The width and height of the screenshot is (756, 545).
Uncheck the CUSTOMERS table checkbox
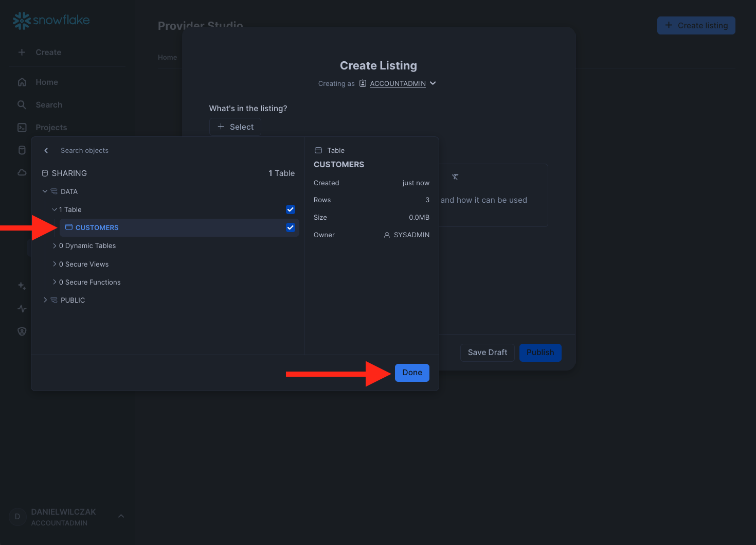click(291, 227)
